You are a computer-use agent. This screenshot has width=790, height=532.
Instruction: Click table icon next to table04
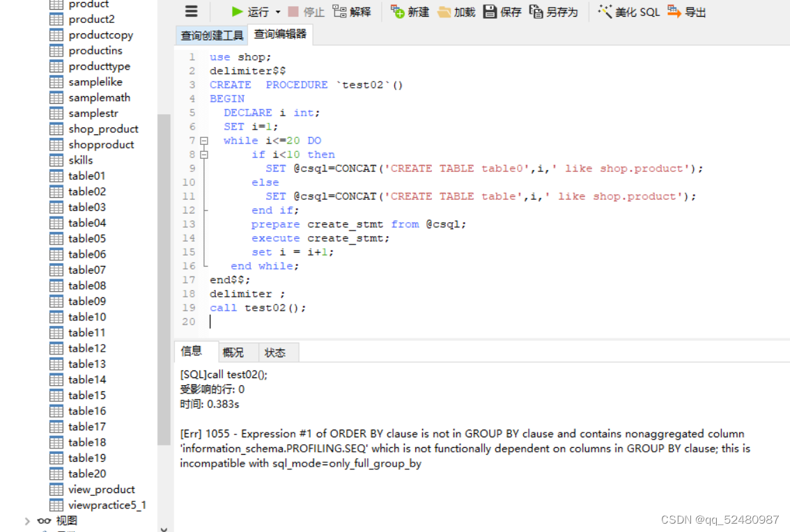pos(56,223)
